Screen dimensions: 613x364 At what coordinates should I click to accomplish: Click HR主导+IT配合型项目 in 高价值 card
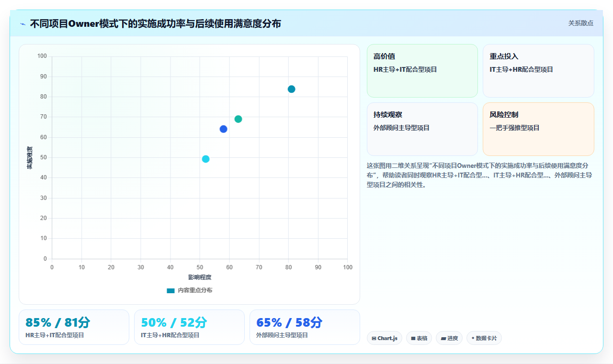[405, 69]
